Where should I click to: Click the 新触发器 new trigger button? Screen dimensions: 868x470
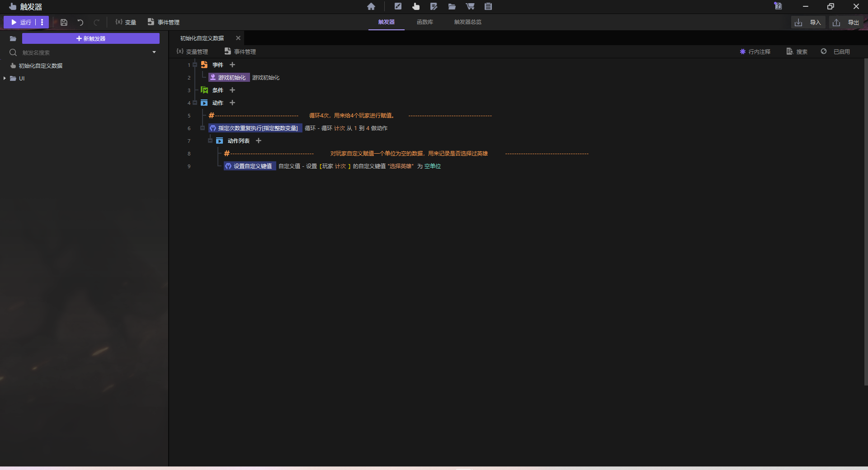coord(91,38)
